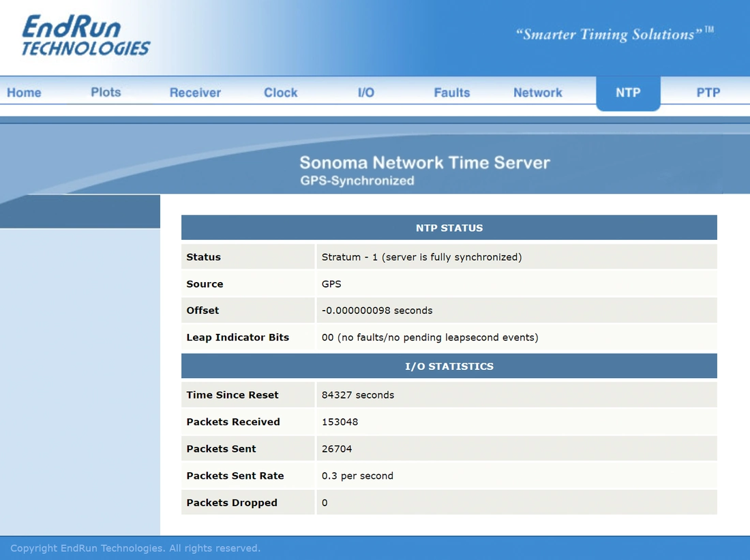The width and height of the screenshot is (750, 560).
Task: Open the Receiver tab
Action: [195, 93]
